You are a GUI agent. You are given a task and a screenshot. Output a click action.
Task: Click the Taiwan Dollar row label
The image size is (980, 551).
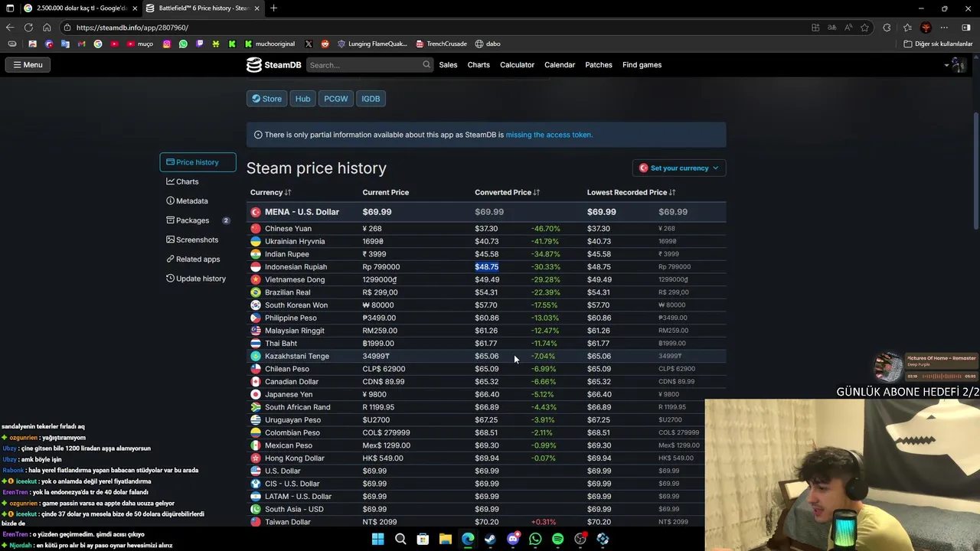pos(288,522)
